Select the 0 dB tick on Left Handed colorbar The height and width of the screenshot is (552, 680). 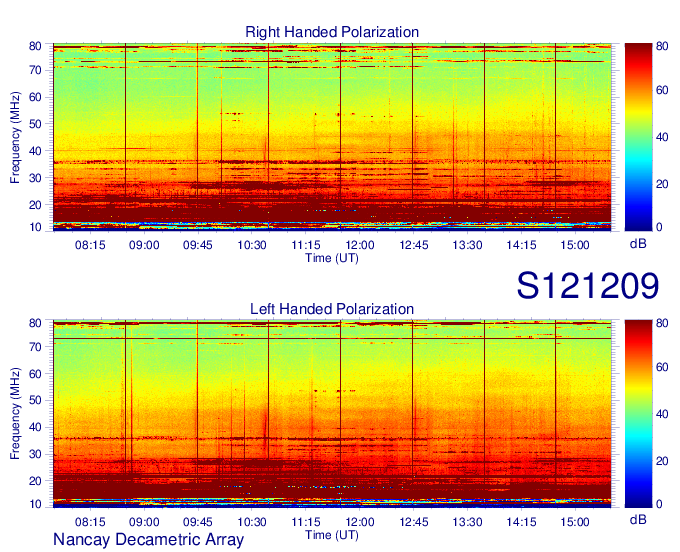(659, 504)
